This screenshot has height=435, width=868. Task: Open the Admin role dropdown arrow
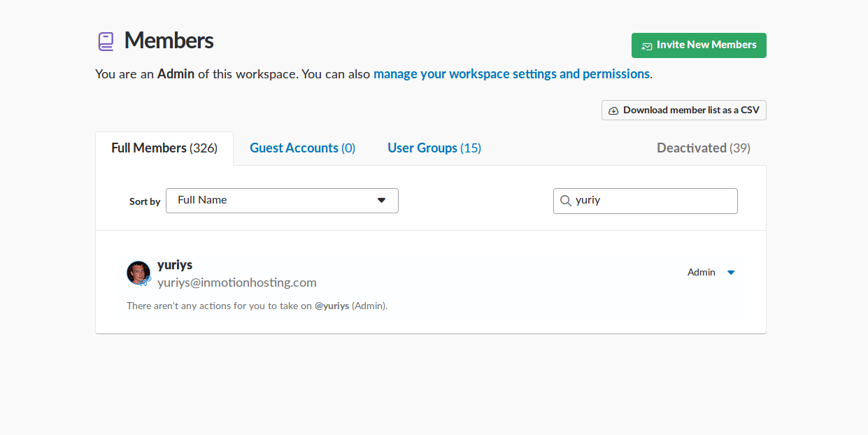coord(731,273)
